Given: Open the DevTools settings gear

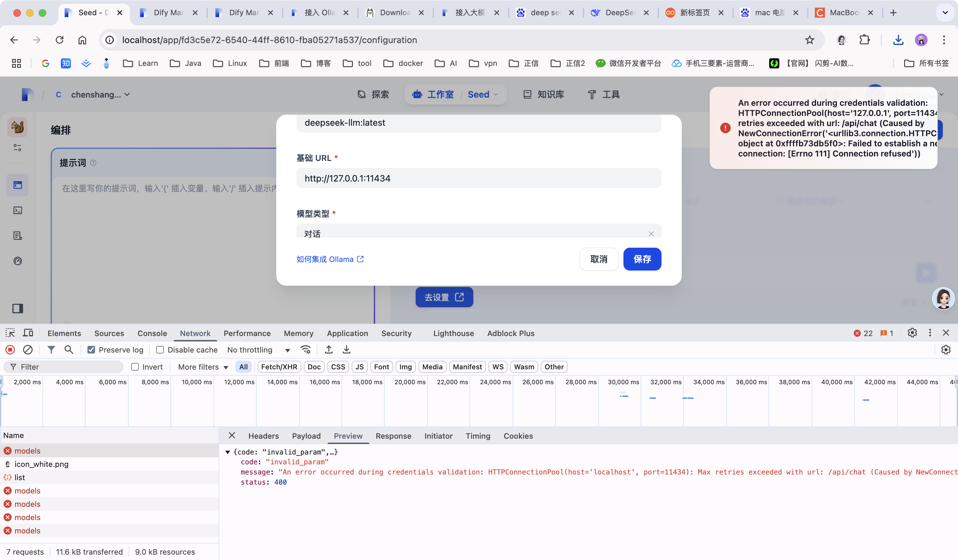Looking at the screenshot, I should click(912, 333).
